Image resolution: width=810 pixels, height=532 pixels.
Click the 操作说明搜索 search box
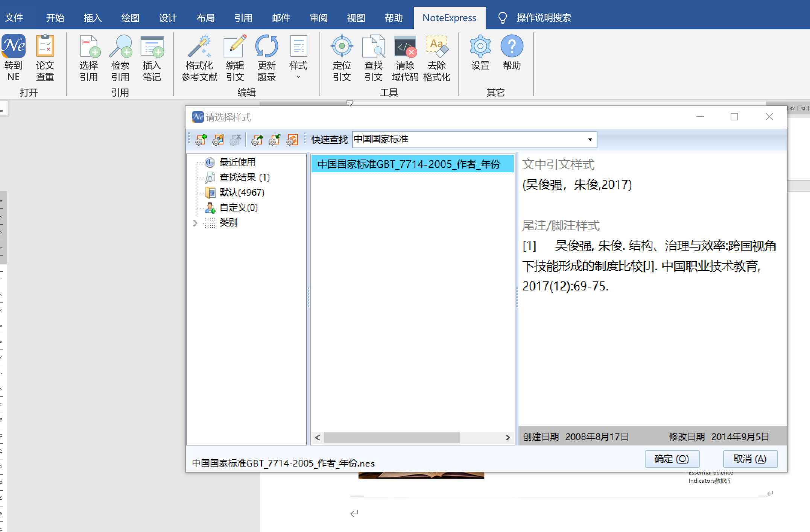(x=544, y=18)
